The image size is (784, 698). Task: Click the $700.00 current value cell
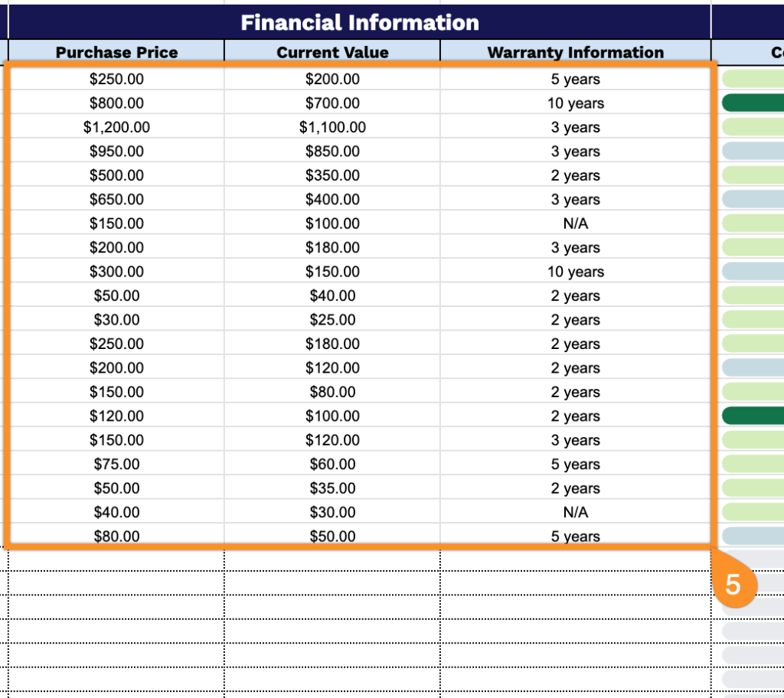332,103
